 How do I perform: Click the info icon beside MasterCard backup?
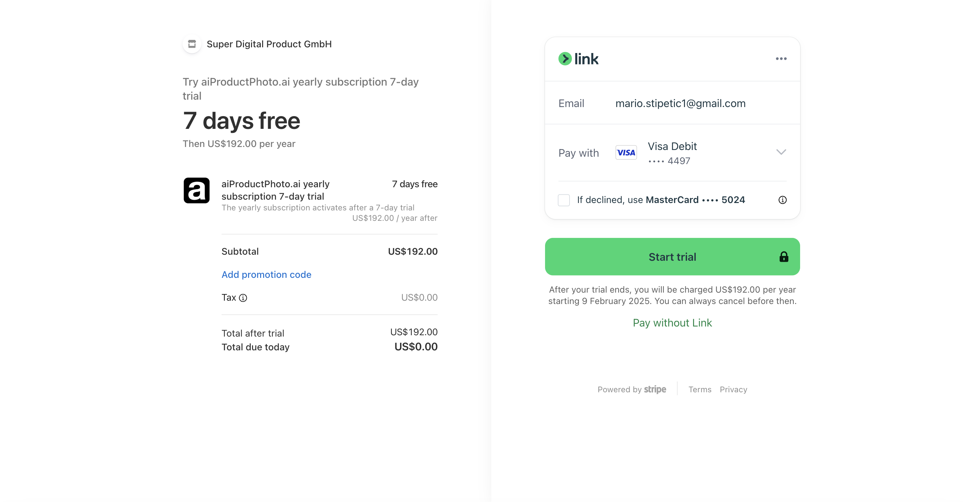[782, 200]
